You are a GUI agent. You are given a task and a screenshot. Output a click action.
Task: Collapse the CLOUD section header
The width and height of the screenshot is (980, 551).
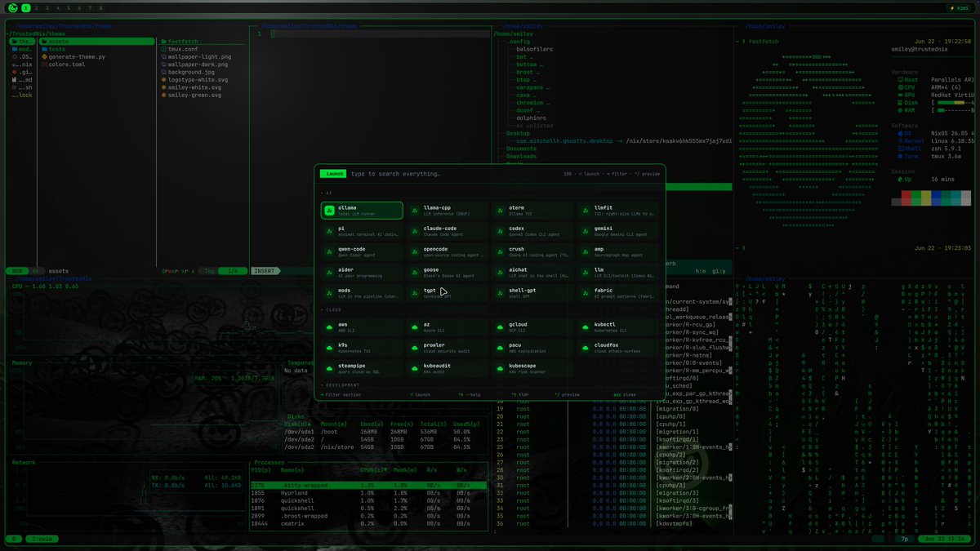[x=331, y=310]
